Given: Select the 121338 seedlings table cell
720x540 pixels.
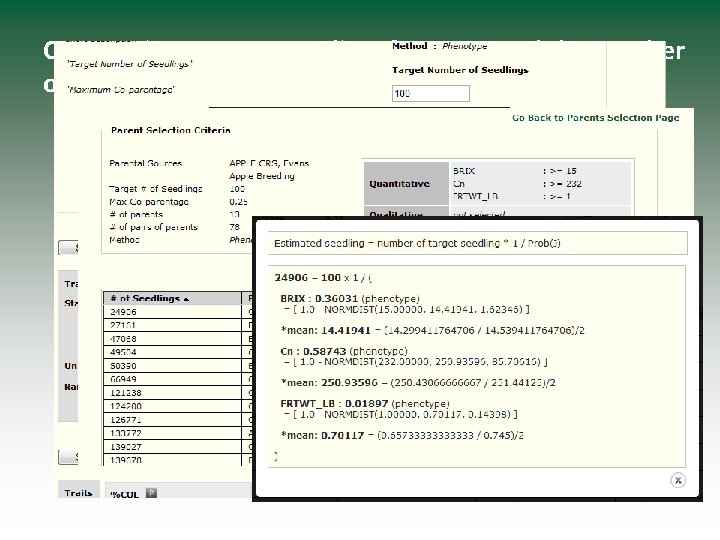Looking at the screenshot, I should click(x=173, y=393).
